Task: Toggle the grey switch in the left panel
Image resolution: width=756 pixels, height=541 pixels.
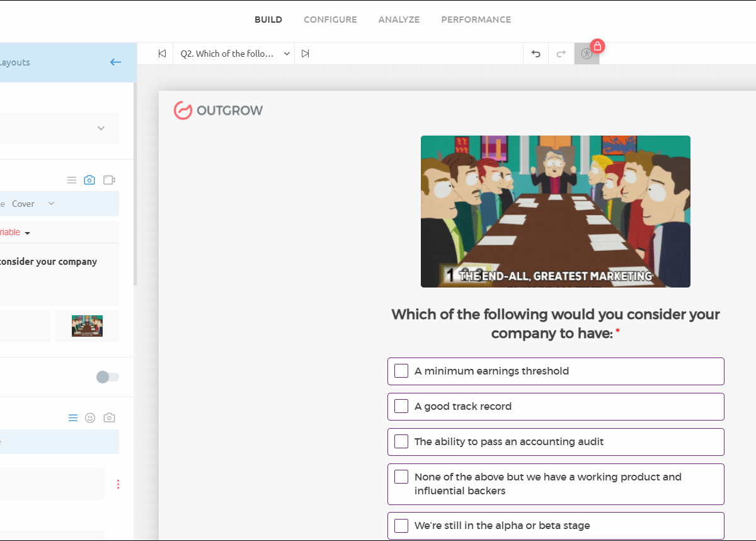Action: click(x=107, y=377)
